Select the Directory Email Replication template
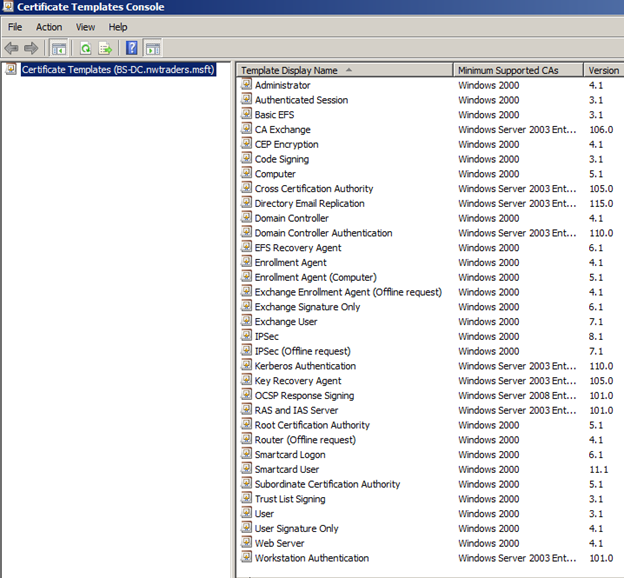This screenshot has height=578, width=624. click(310, 203)
